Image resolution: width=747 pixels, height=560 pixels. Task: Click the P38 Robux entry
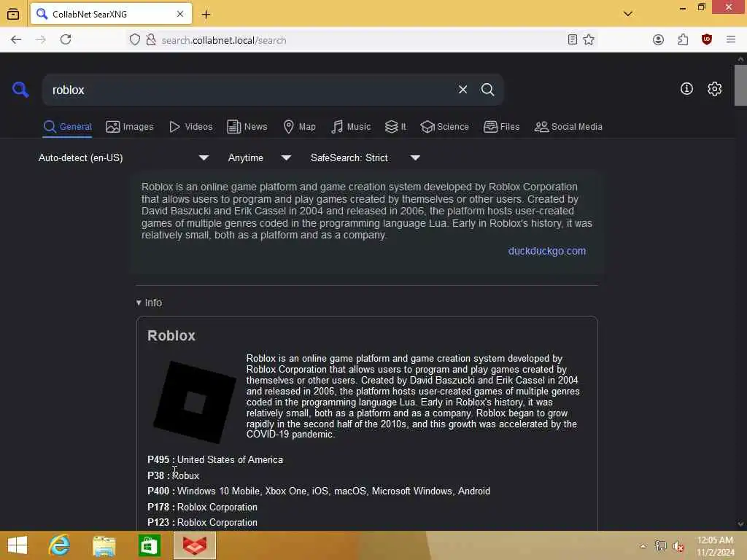pos(174,475)
